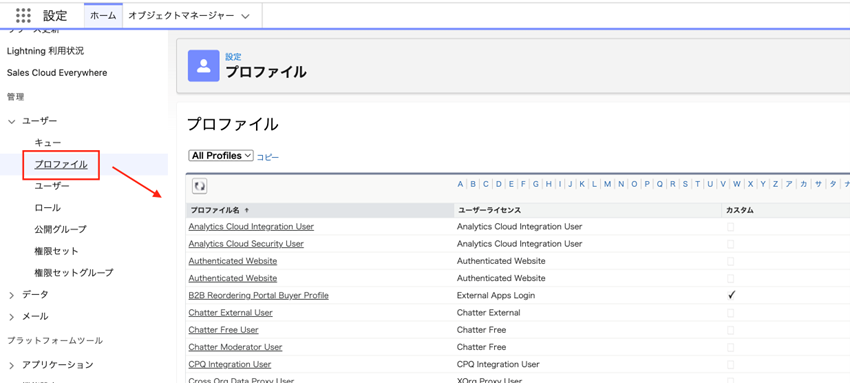
Task: Click the profile page header avatar icon
Action: (x=203, y=66)
